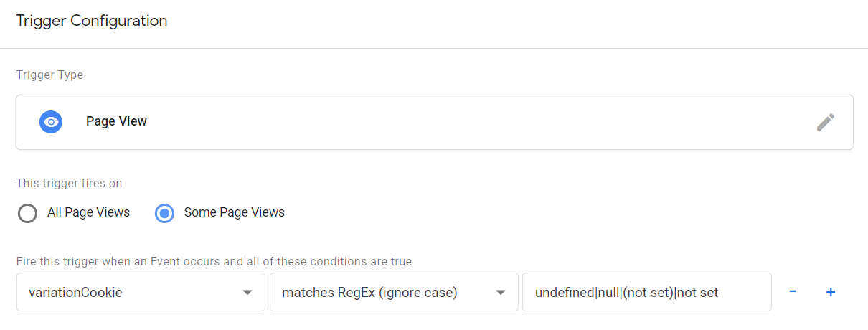
Task: Click the This trigger fires on label
Action: (69, 183)
